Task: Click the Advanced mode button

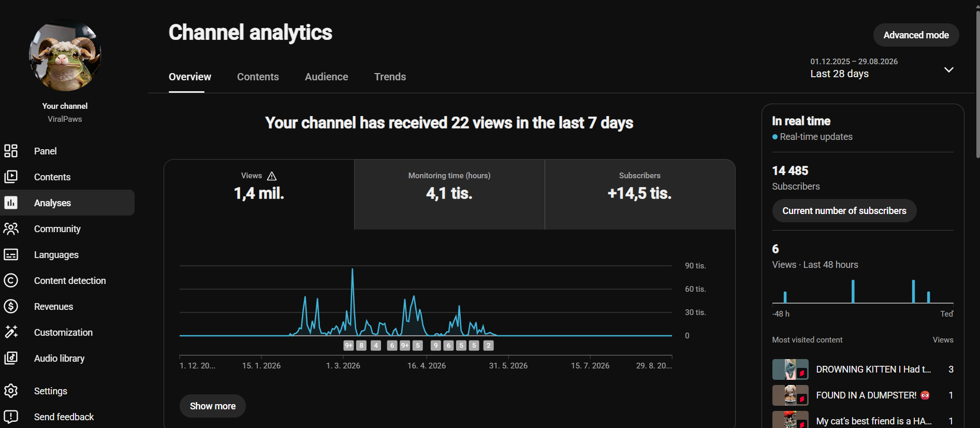Action: (916, 35)
